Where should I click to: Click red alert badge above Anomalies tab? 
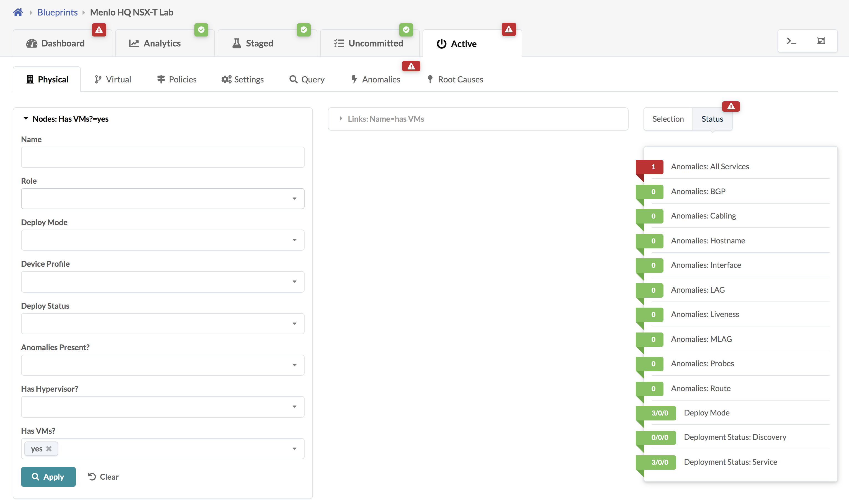(x=411, y=66)
